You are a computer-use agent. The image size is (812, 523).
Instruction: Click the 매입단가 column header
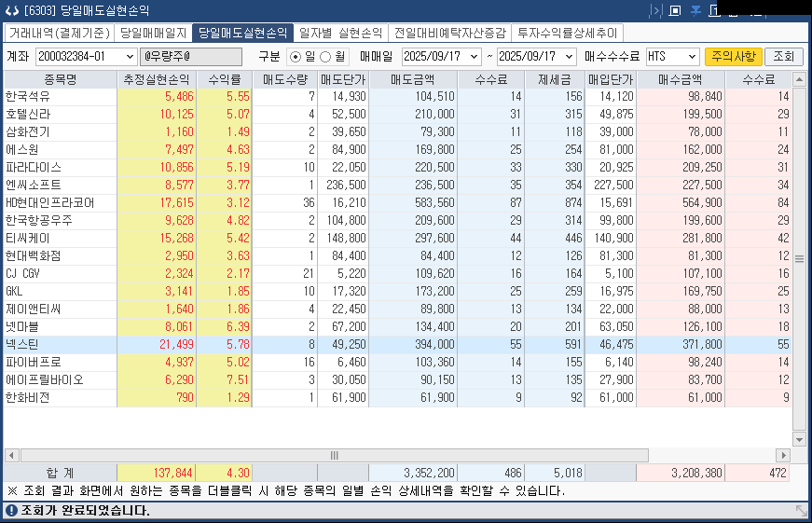tap(611, 80)
